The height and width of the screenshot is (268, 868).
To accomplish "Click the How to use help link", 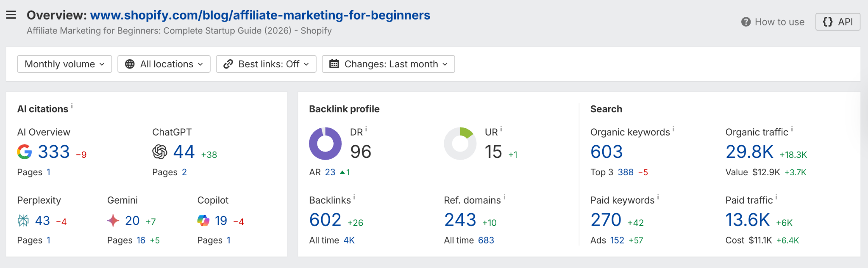I will click(773, 22).
